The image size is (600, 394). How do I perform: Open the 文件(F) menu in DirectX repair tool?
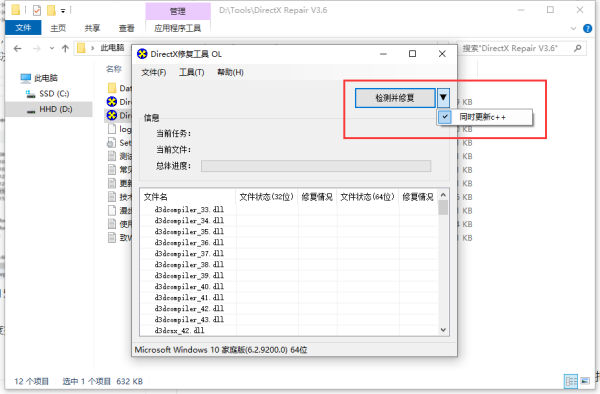pyautogui.click(x=153, y=72)
